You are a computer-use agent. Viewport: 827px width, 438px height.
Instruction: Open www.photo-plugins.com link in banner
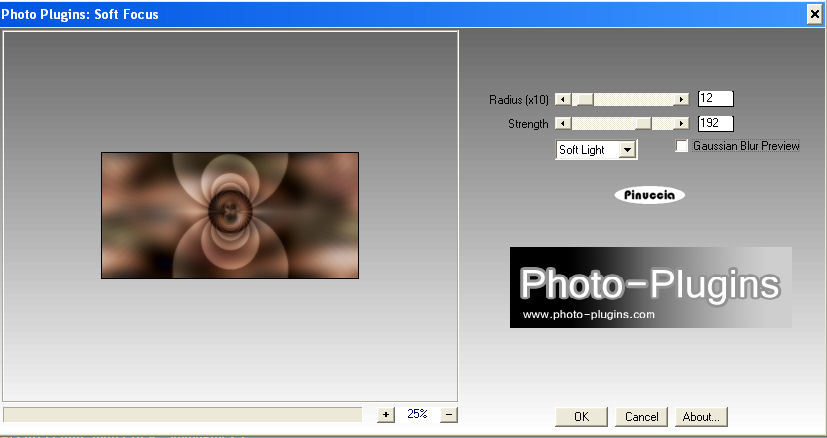589,315
